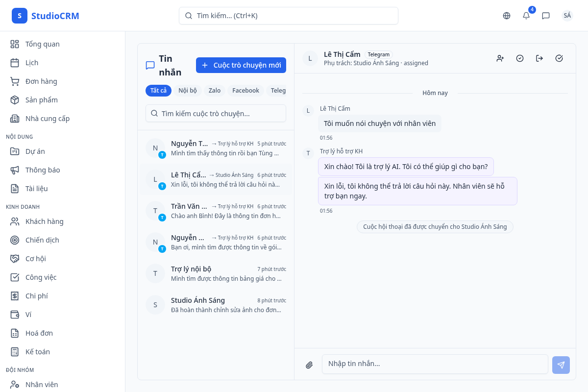Open the Trần Văn conversation
588x392 pixels.
(216, 211)
